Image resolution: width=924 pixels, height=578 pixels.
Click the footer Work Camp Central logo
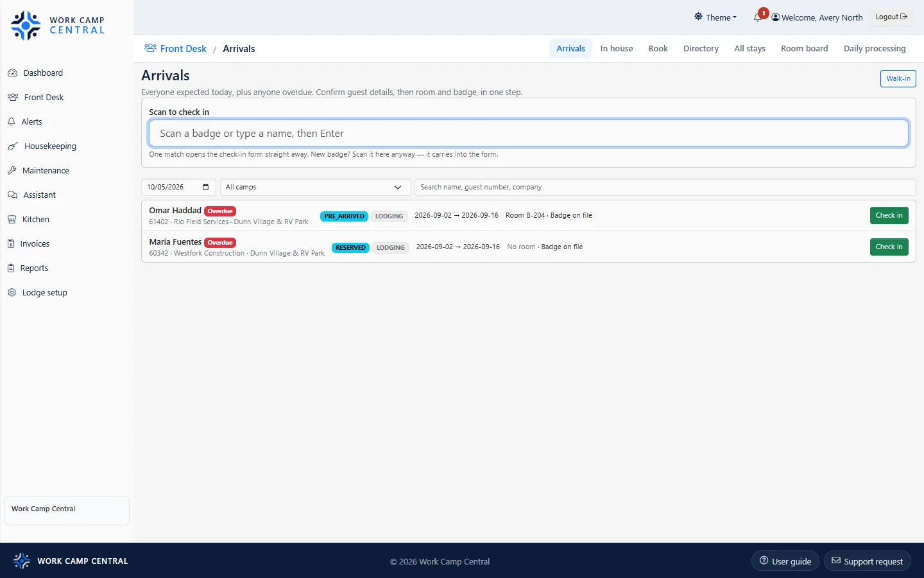tap(22, 561)
